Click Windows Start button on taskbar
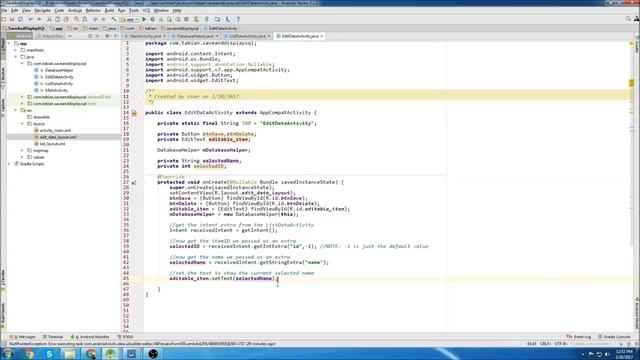This screenshot has height=360, width=640. (8, 354)
